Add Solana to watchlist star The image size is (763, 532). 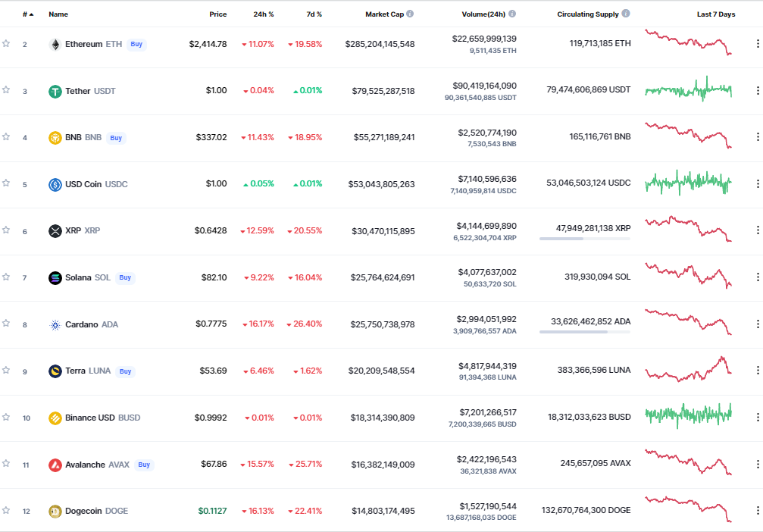click(x=6, y=277)
